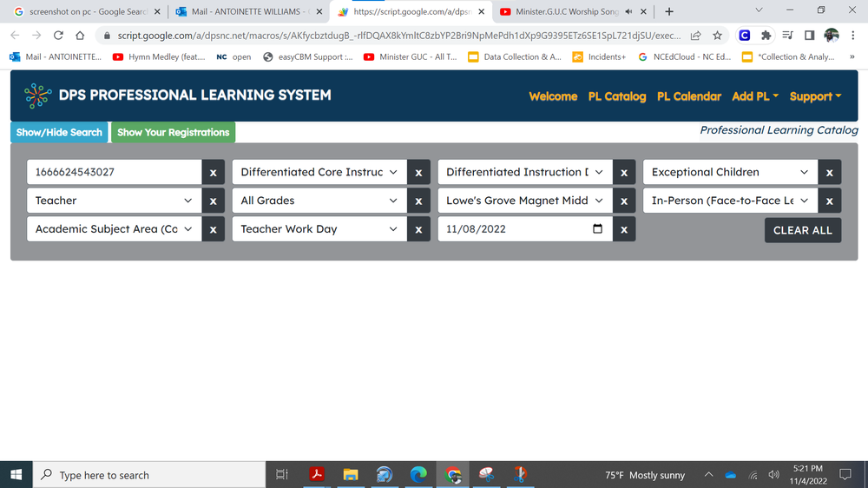The width and height of the screenshot is (868, 488).
Task: Expand the Lowe's Grove Magnet Middle dropdown
Action: click(524, 201)
